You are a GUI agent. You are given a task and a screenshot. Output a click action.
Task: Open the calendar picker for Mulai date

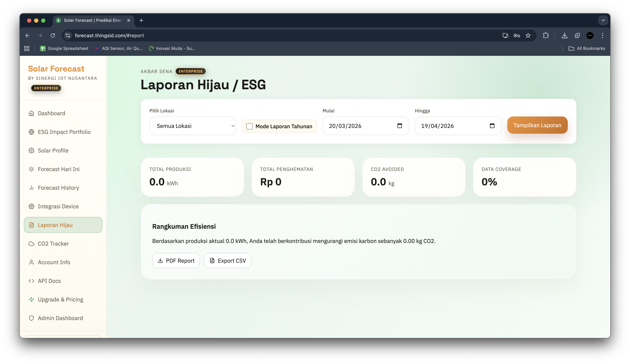[400, 126]
